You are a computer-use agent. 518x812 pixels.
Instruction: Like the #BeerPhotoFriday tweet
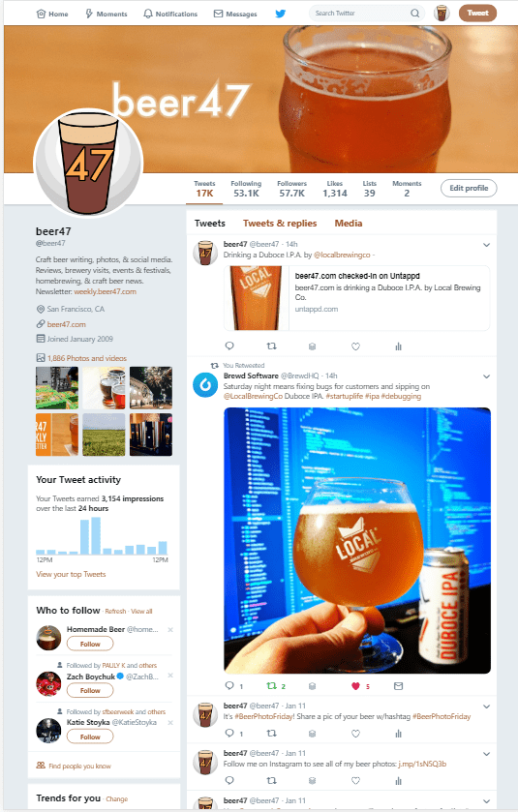pos(355,734)
